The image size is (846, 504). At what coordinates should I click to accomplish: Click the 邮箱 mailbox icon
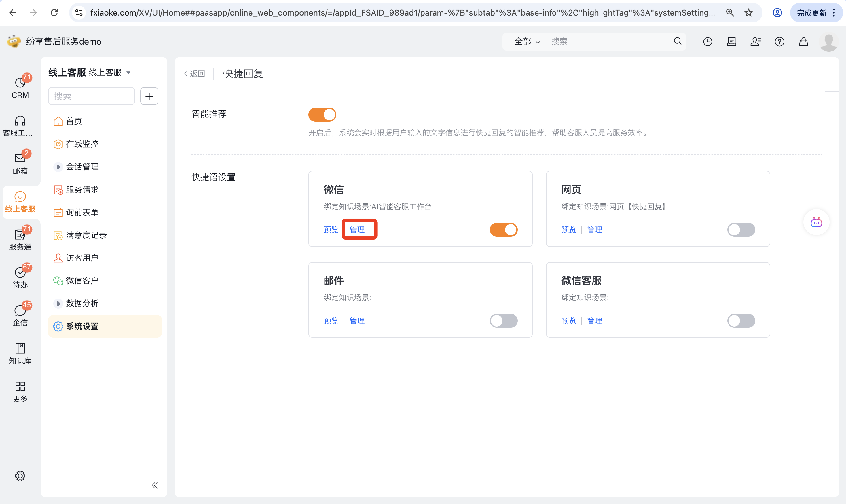20,163
